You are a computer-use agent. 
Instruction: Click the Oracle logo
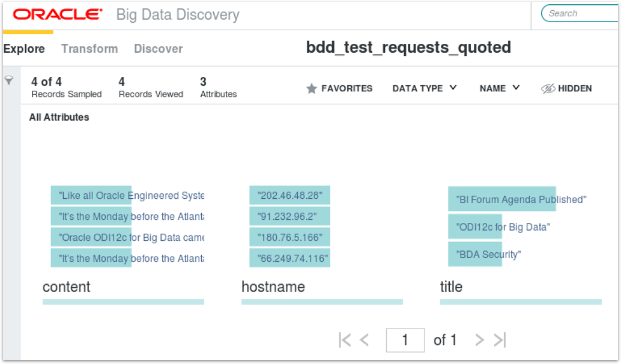click(58, 14)
